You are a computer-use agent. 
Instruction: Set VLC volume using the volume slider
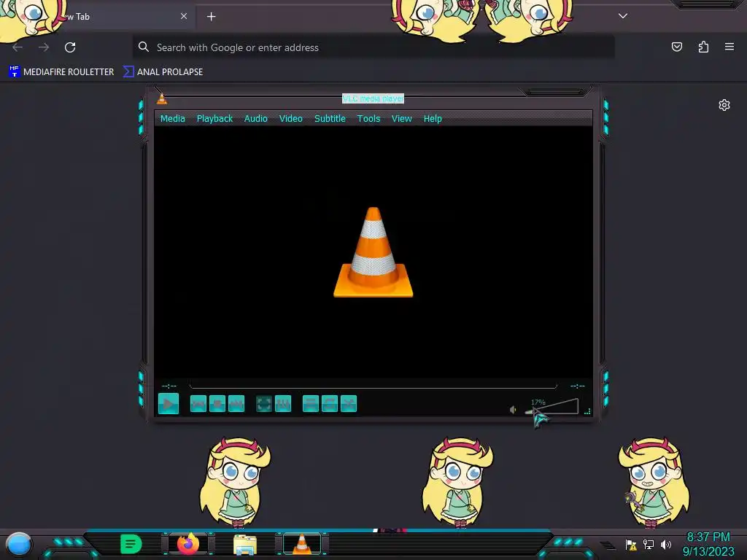[551, 407]
